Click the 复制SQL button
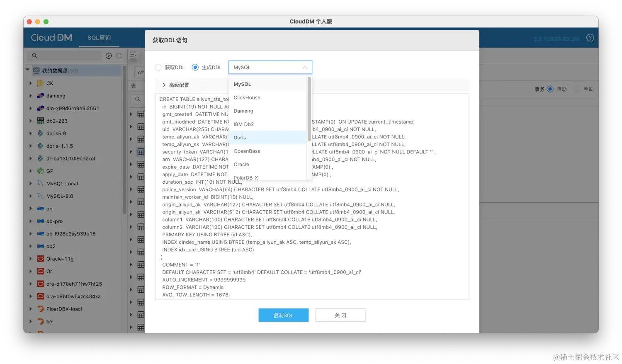Viewport: 622px width, 364px height. 283,315
